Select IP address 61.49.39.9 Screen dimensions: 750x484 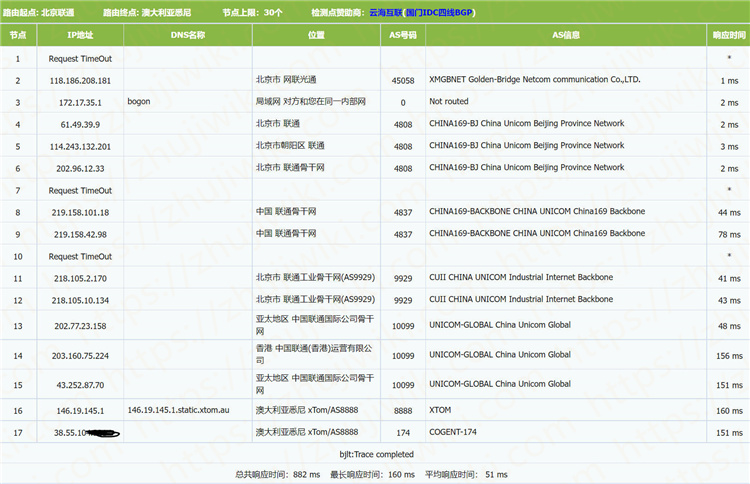pyautogui.click(x=80, y=125)
